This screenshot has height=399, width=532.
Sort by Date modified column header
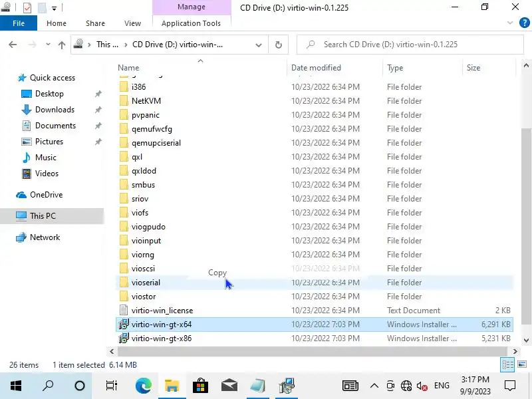(x=316, y=68)
